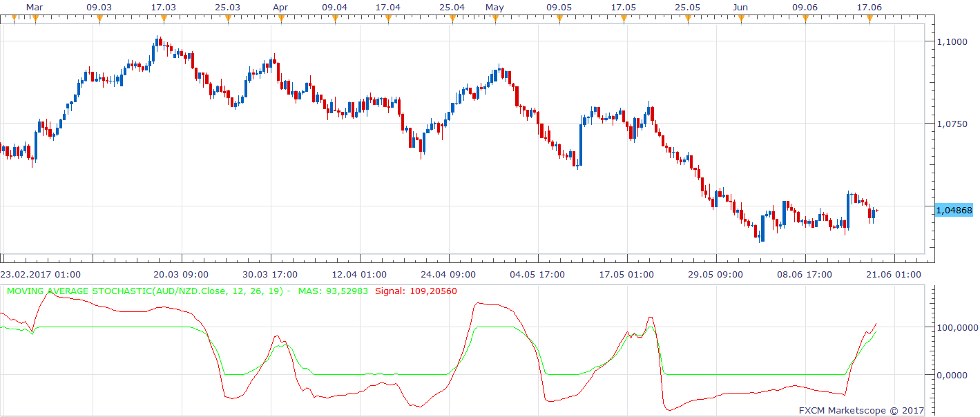The width and height of the screenshot is (980, 417).
Task: Select the MOVING AVERAGE STOCHASTIC indicator label
Action: coord(148,291)
